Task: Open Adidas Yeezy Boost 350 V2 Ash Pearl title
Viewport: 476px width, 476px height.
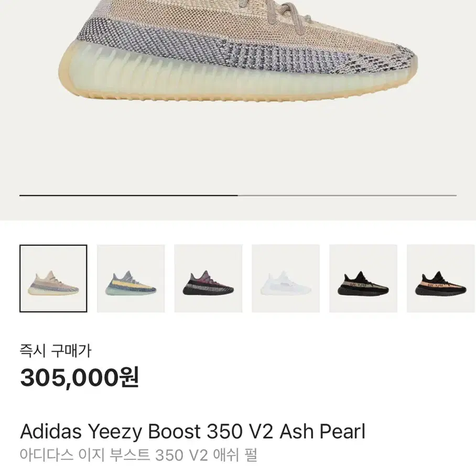Action: pyautogui.click(x=193, y=431)
